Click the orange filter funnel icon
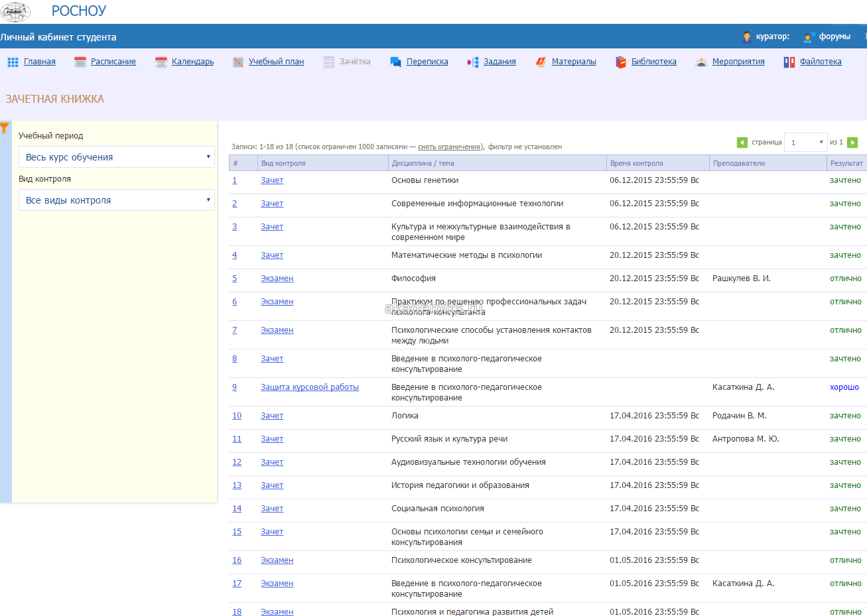 pyautogui.click(x=5, y=128)
